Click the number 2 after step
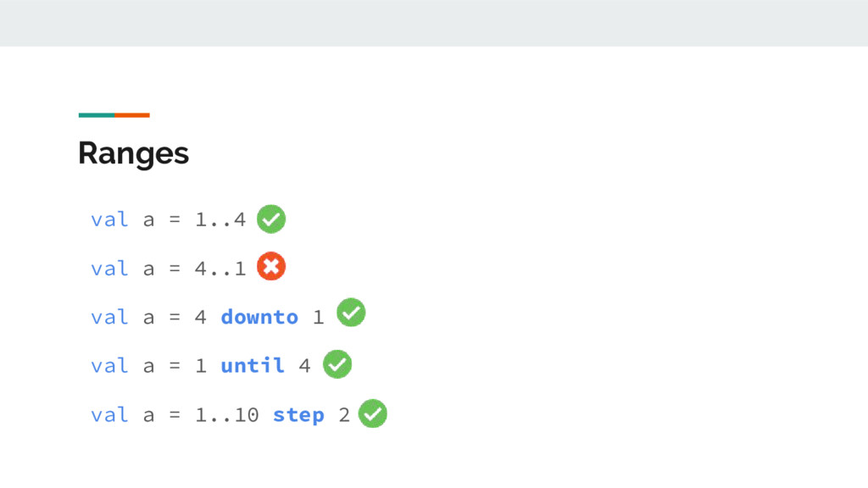Viewport: 868px width, 488px height. [343, 414]
